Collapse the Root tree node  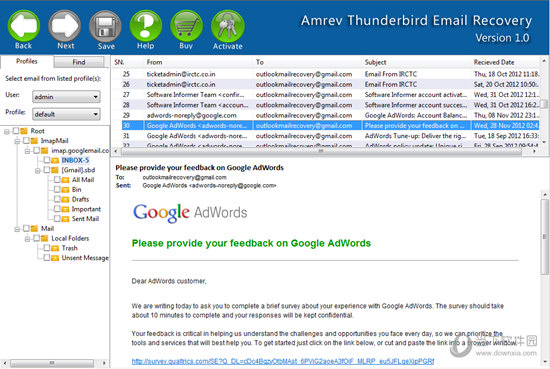pyautogui.click(x=7, y=132)
